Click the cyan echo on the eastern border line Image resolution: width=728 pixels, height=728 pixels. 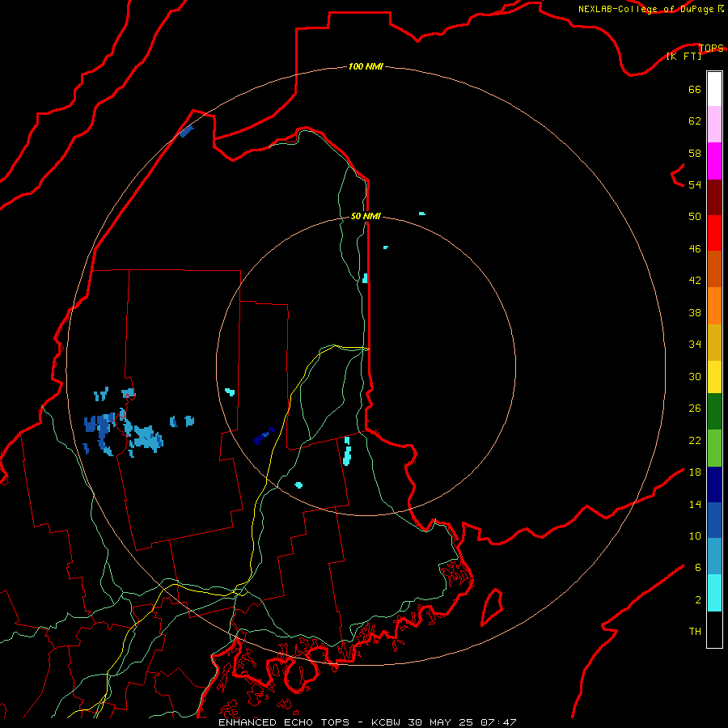pyautogui.click(x=365, y=278)
